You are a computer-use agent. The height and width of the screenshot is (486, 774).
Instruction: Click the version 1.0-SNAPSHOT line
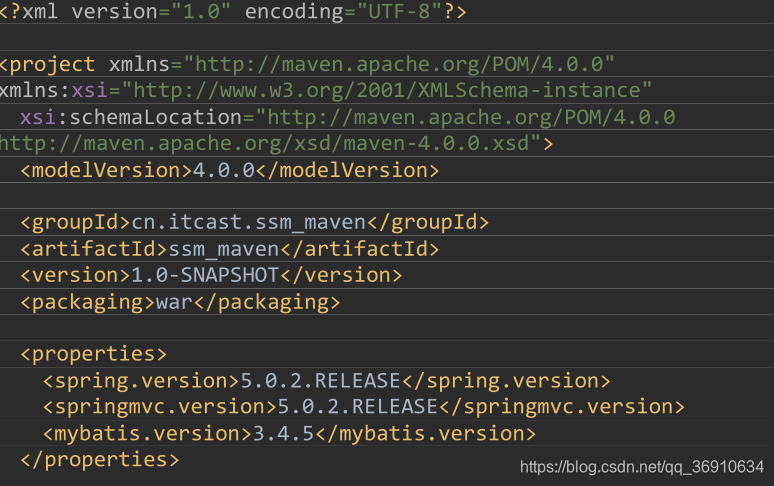click(211, 275)
